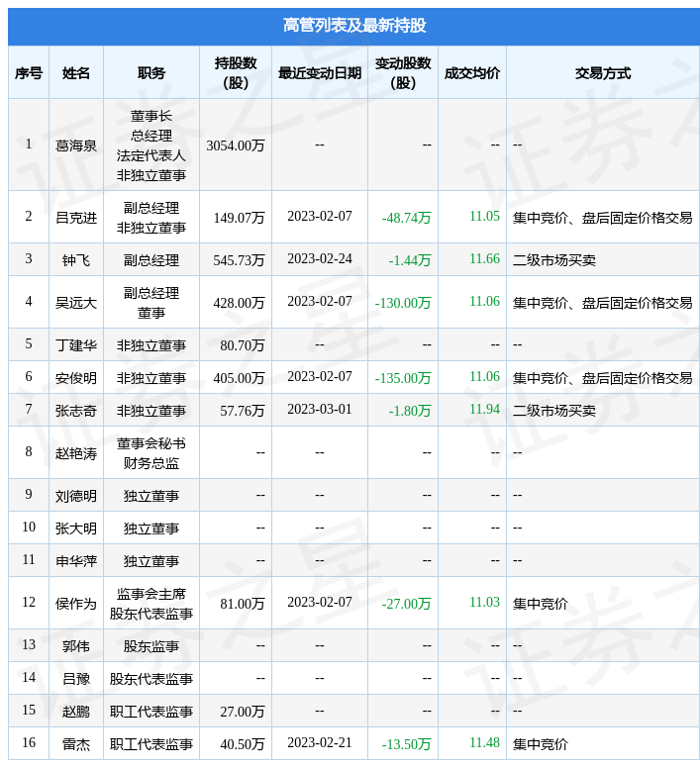The width and height of the screenshot is (700, 768).
Task: Click change amount -135.00万
Action: pyautogui.click(x=403, y=378)
